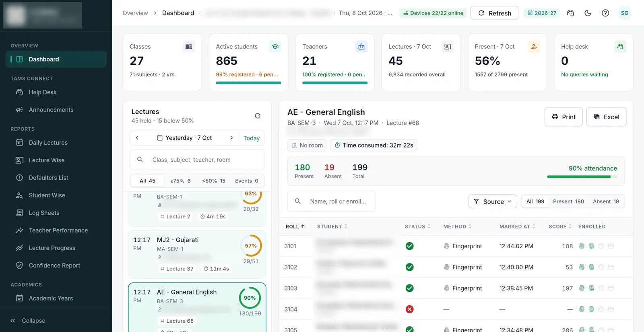Open the help question mark icon
Screen dimensions: 644x332
605,13
